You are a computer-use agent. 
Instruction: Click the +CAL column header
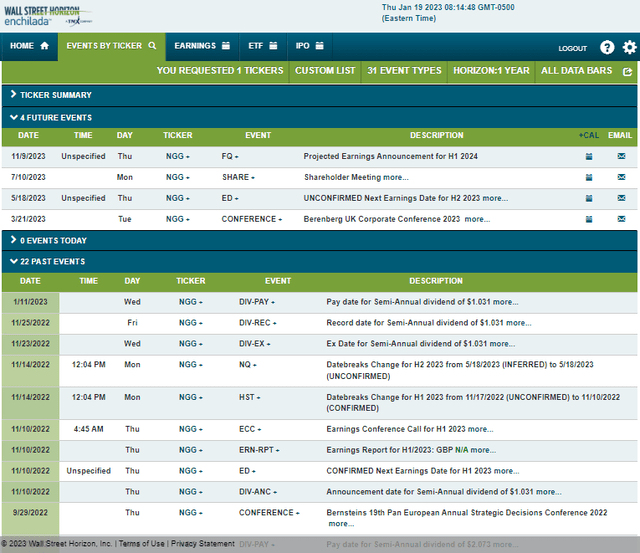pyautogui.click(x=589, y=135)
